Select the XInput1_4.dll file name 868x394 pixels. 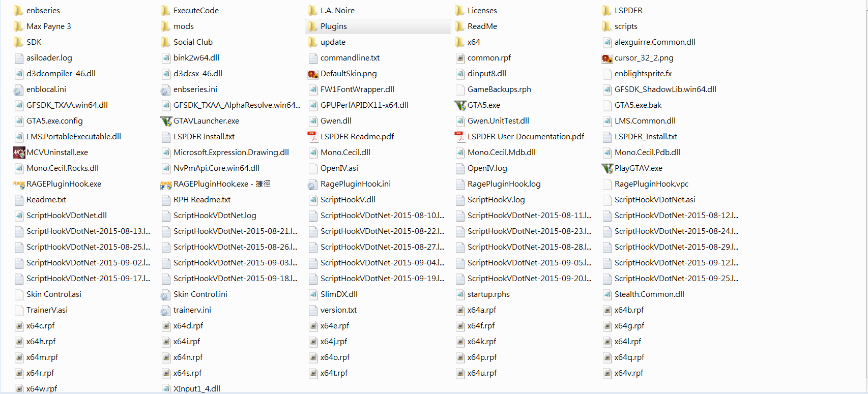(x=197, y=389)
